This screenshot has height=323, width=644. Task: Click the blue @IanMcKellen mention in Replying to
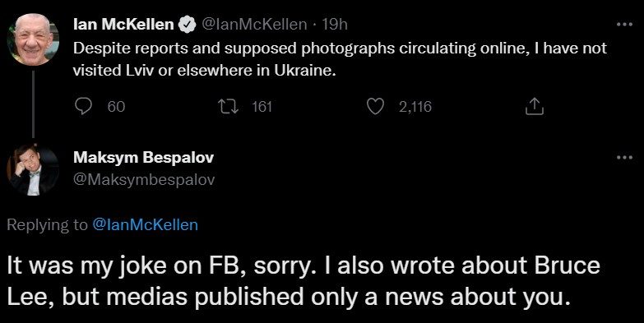146,224
